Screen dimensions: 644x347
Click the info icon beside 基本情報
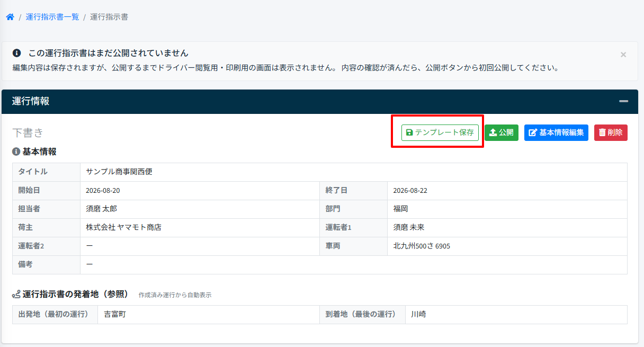pos(16,152)
